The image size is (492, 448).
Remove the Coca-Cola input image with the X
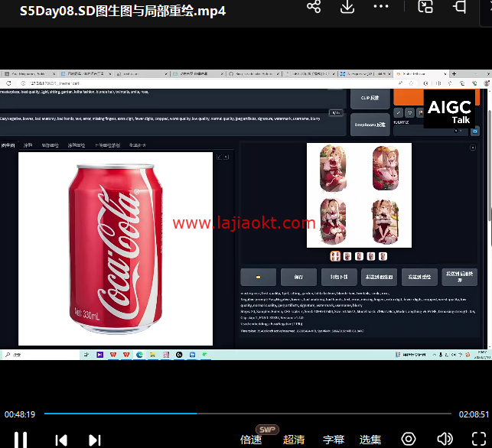coord(226,157)
